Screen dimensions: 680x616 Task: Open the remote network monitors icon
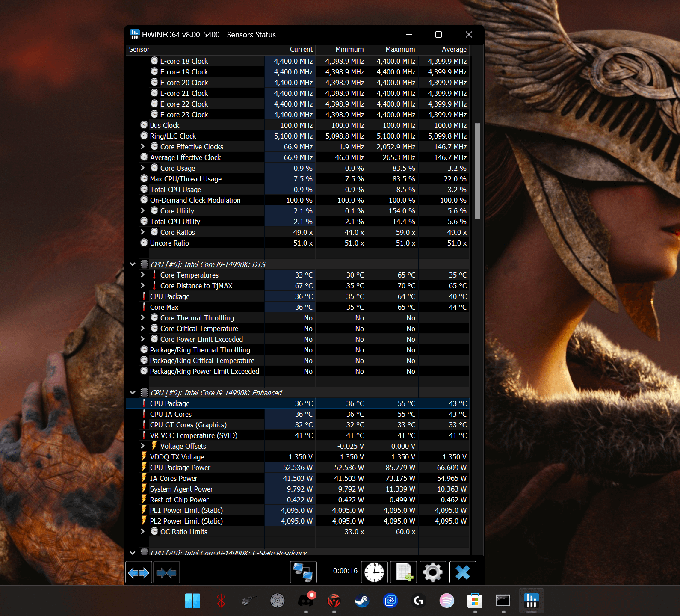tap(303, 572)
